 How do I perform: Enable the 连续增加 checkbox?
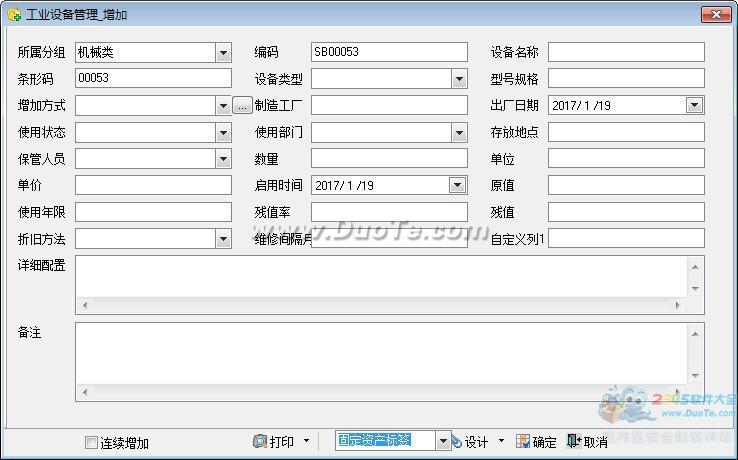click(92, 442)
